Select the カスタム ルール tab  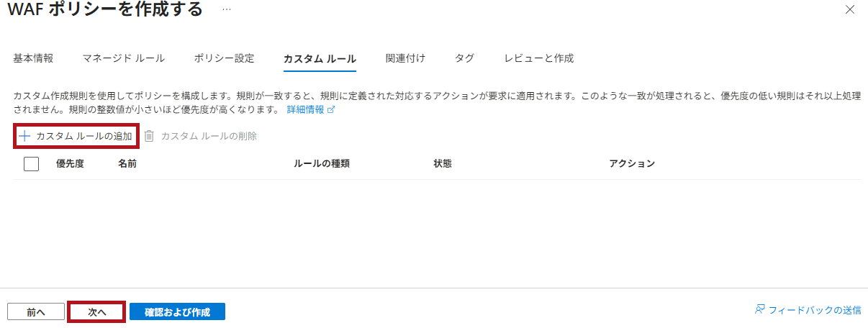coord(320,58)
